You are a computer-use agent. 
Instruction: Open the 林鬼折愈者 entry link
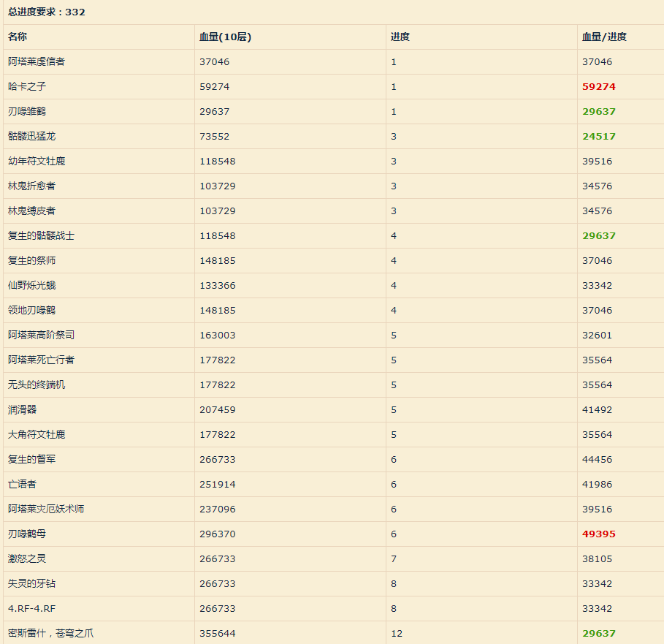tap(32, 186)
